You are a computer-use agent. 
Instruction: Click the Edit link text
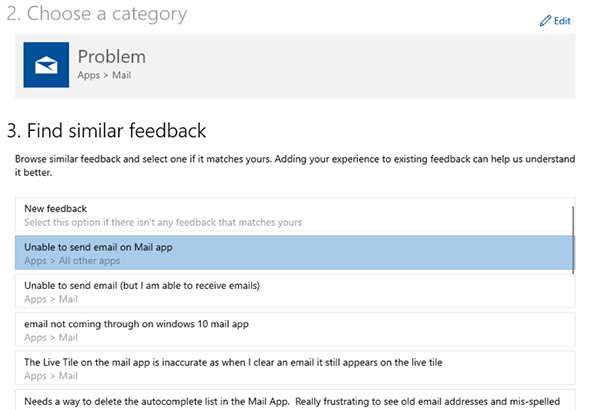click(562, 21)
